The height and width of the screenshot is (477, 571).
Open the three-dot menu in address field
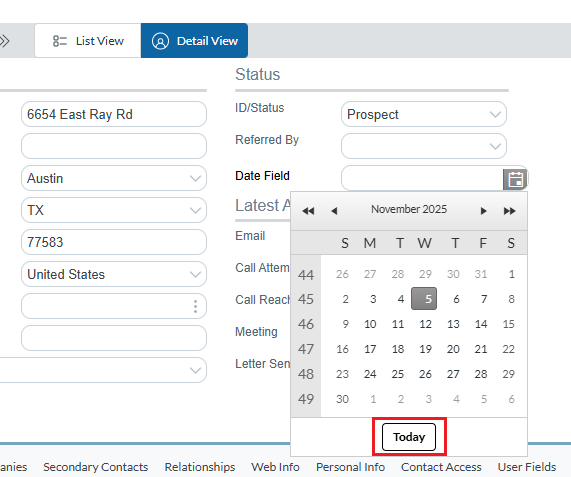196,306
